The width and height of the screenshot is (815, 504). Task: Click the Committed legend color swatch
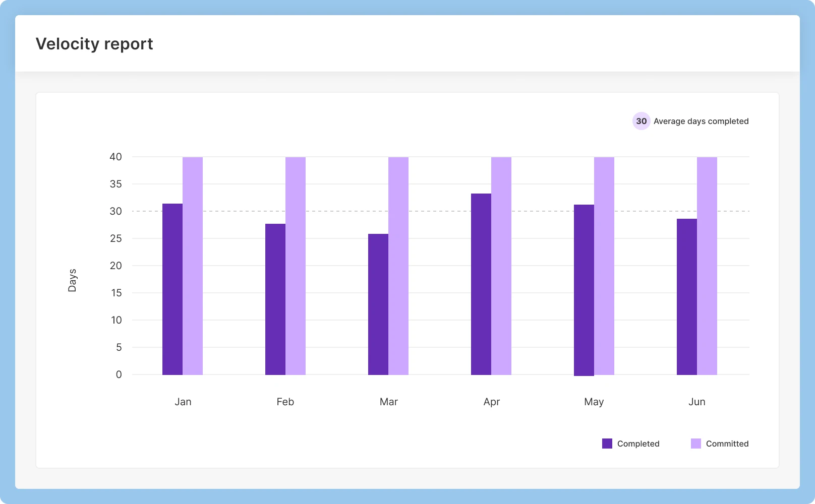696,444
